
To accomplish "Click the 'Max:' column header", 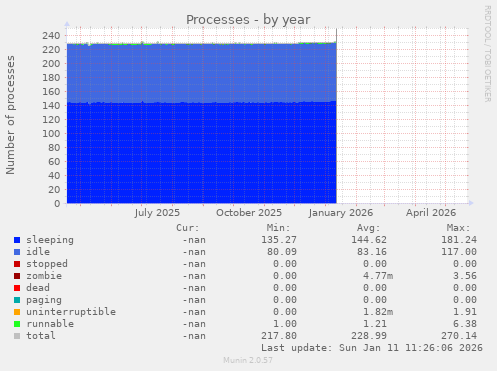I will [458, 228].
